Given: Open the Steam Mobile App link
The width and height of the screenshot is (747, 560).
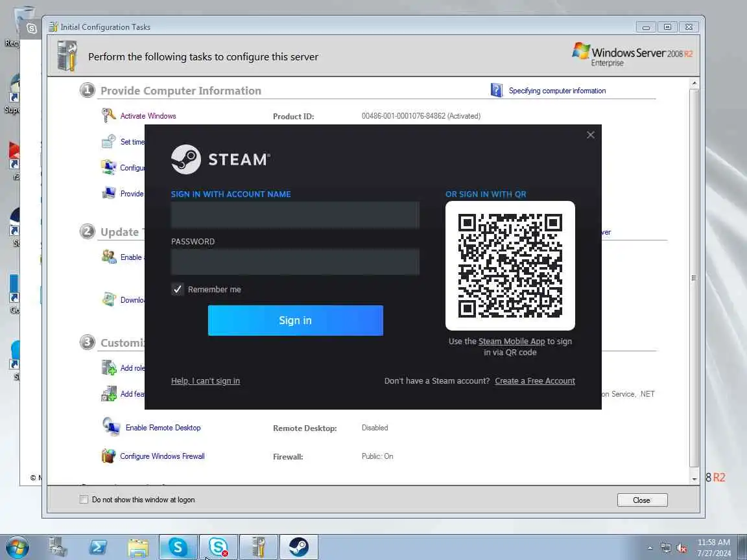Looking at the screenshot, I should (x=511, y=342).
